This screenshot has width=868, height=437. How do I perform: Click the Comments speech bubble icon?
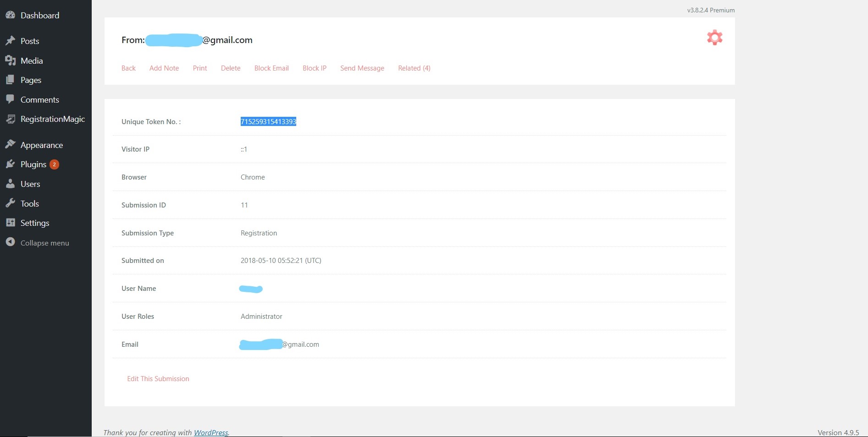point(10,99)
